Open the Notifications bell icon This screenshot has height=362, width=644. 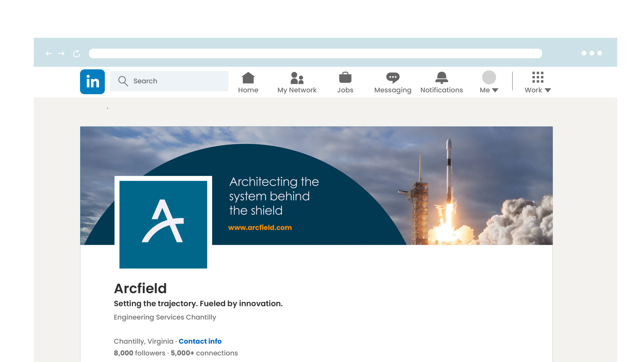coord(441,78)
